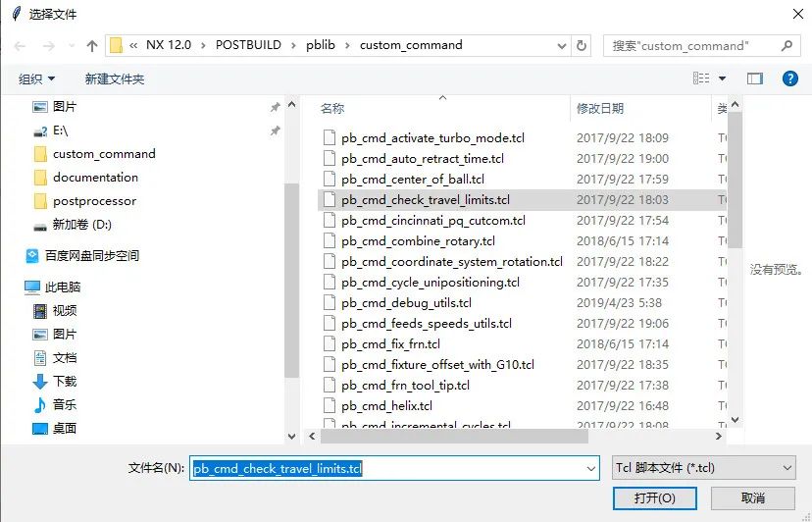Expand the chevron after POSTBUILD
Screen dimensions: 812x522
[x=293, y=45]
